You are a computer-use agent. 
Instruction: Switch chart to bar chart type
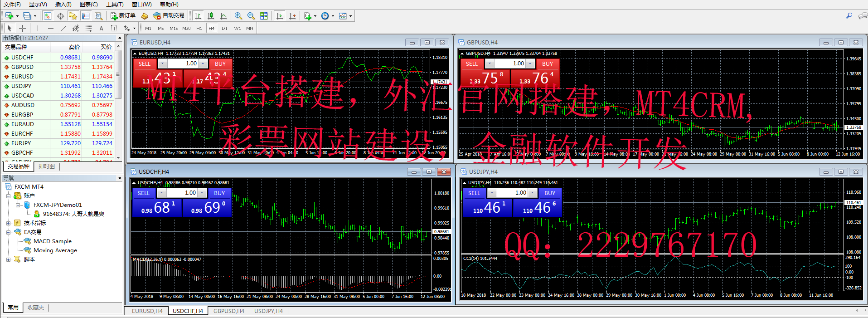(x=198, y=16)
